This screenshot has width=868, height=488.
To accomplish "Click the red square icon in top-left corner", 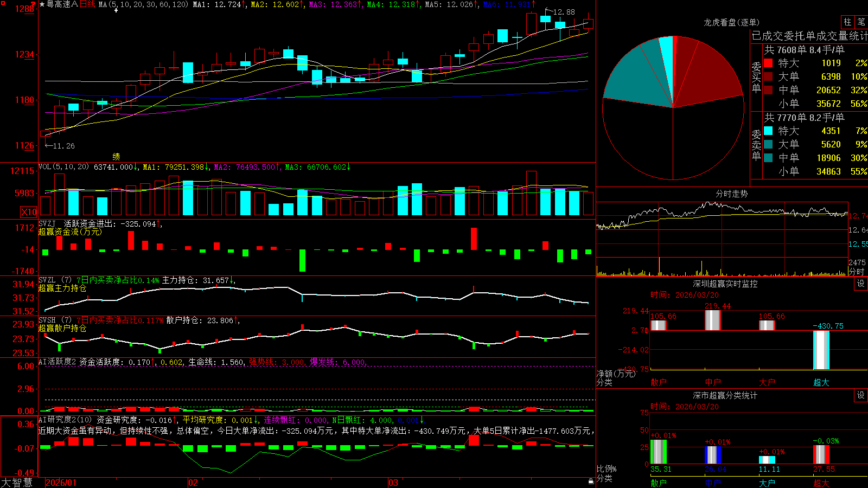I will [x=3, y=3].
